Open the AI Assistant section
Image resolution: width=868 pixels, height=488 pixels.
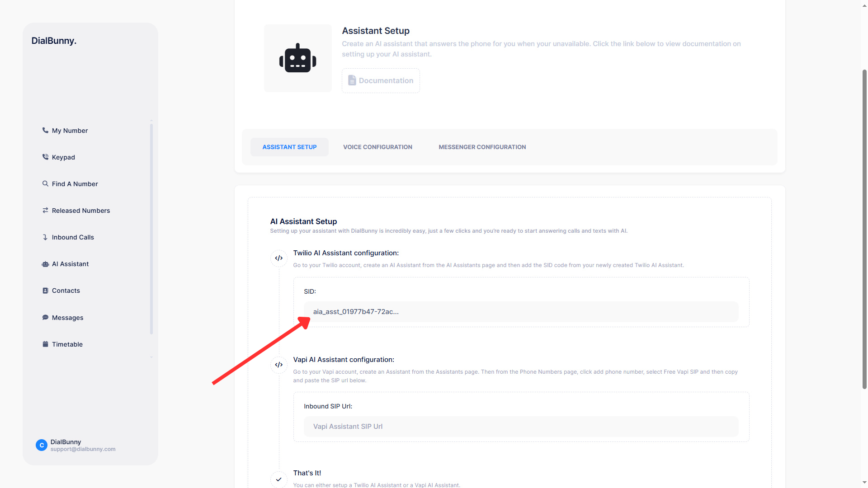click(x=70, y=263)
